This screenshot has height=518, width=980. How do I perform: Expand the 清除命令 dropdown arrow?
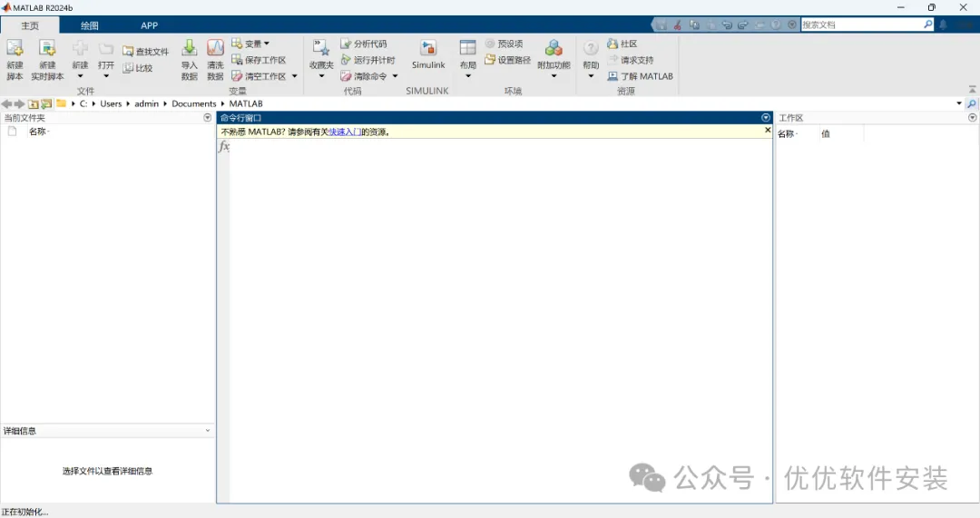395,76
